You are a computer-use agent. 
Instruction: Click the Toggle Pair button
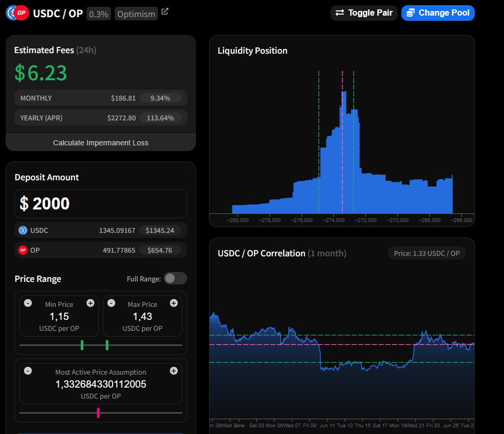(364, 13)
